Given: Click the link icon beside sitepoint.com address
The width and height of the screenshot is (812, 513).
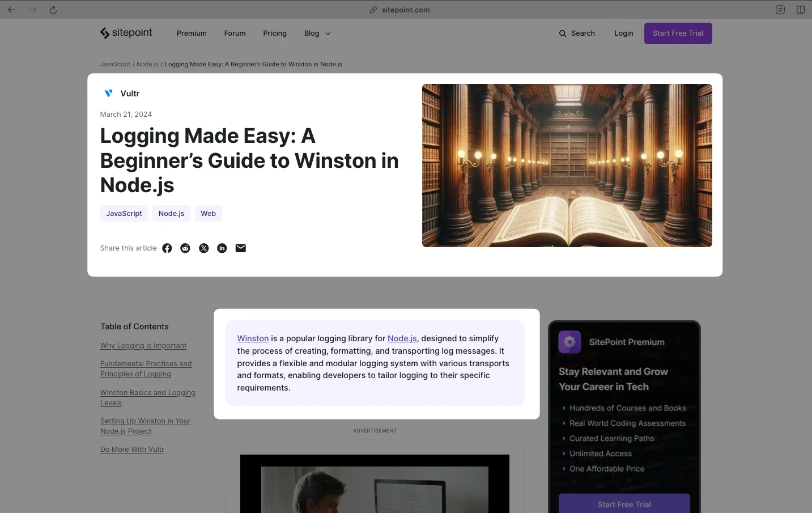Looking at the screenshot, I should point(373,10).
